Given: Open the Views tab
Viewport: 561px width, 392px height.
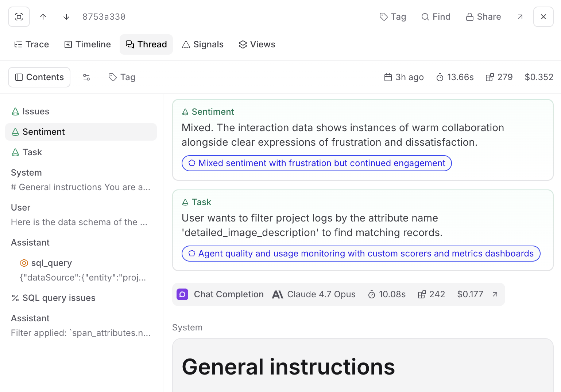Looking at the screenshot, I should (257, 44).
